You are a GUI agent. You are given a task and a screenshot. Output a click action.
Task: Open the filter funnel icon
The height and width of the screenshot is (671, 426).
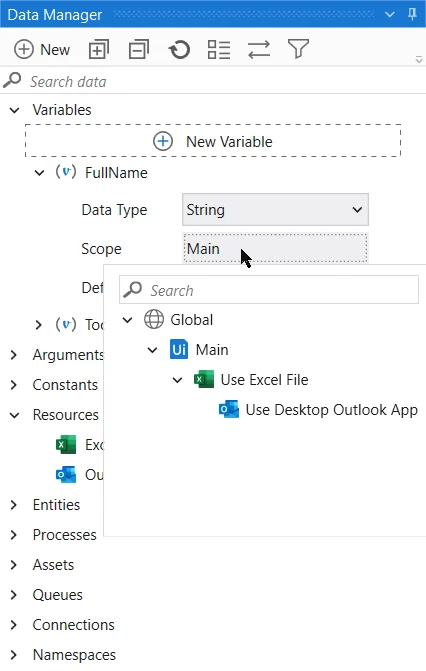click(x=298, y=49)
